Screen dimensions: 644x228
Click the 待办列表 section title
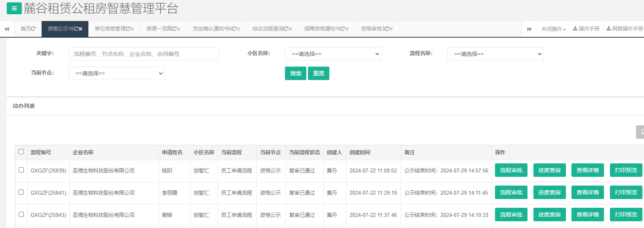pyautogui.click(x=24, y=106)
